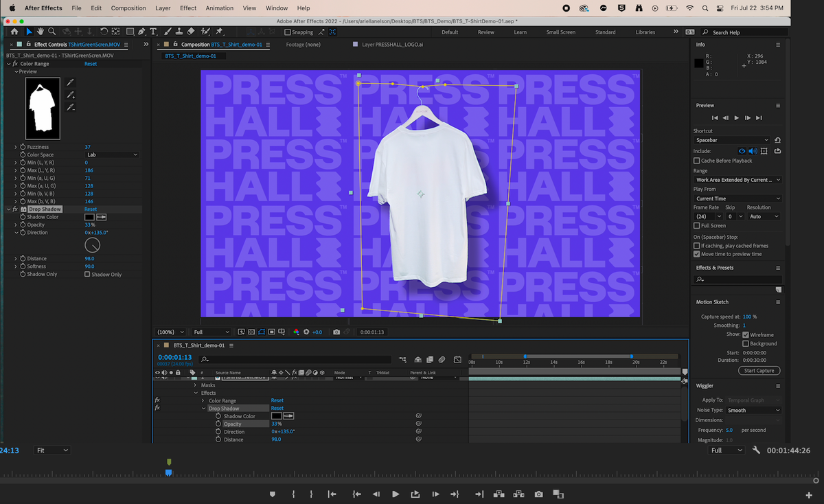This screenshot has height=504, width=824.
Task: Click the Add Marker icon in bottom bar
Action: click(273, 494)
